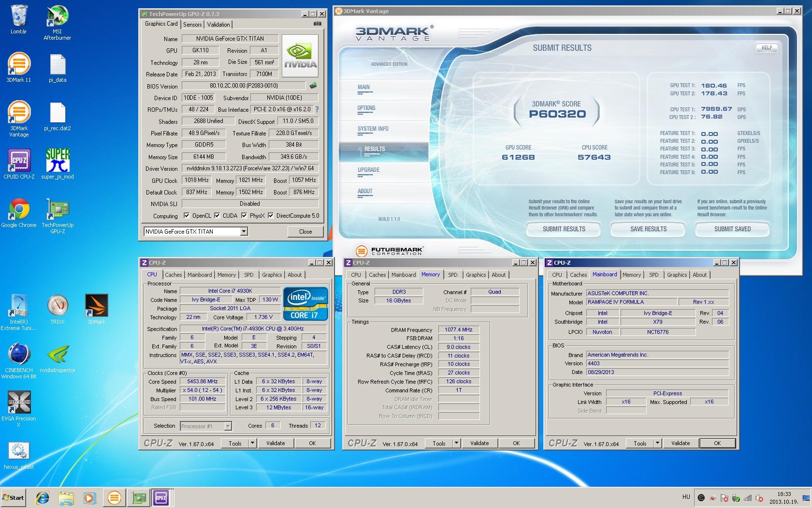Select the 3DMark 11 desktop shortcut

pos(19,67)
